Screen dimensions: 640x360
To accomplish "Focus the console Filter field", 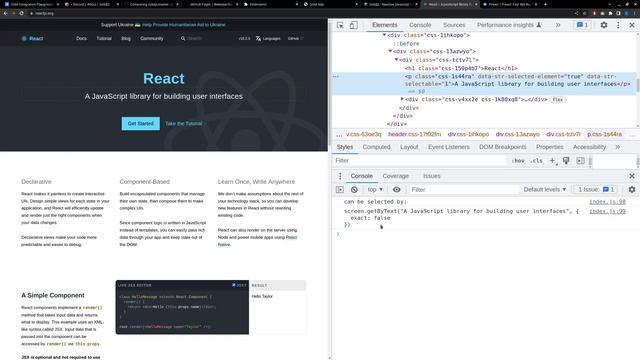I will 464,190.
